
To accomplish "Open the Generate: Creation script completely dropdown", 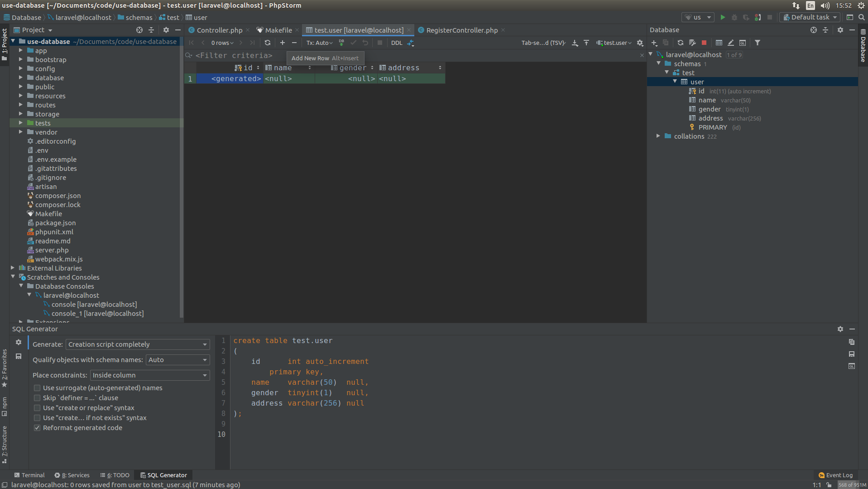I will coord(137,344).
